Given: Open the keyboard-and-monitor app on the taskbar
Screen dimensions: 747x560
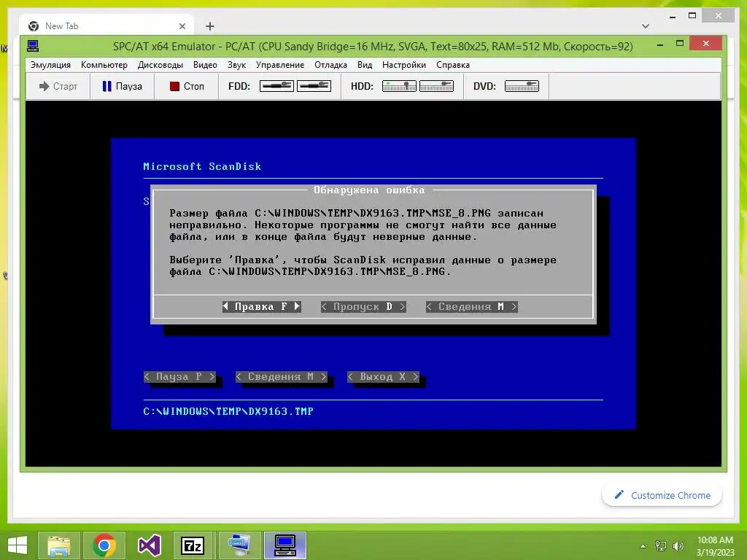Looking at the screenshot, I should [x=239, y=545].
